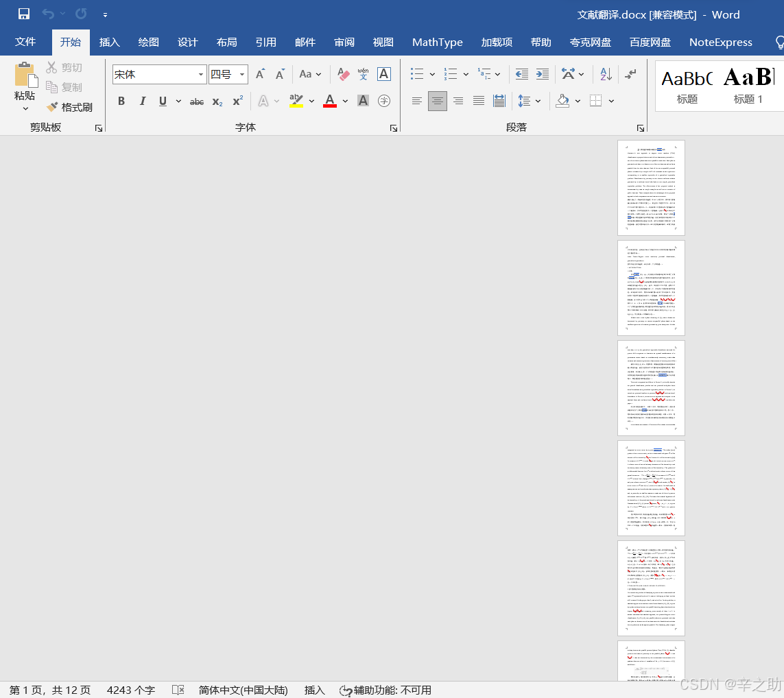The width and height of the screenshot is (784, 698).
Task: Switch to the 绘图 tab
Action: click(148, 42)
